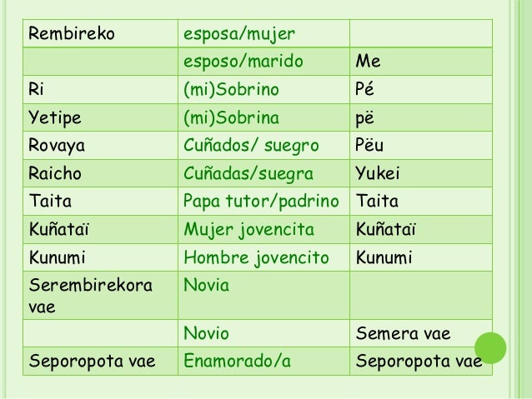Click Kunumi in the first column
This screenshot has height=399, width=532.
[100, 257]
